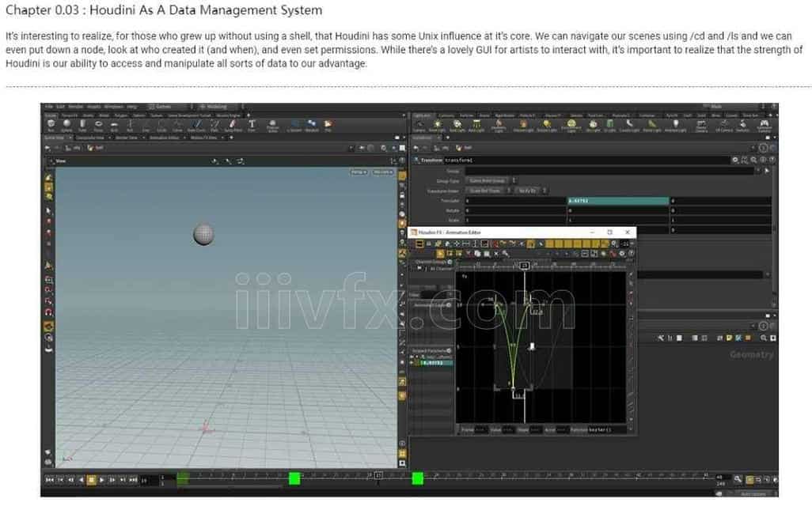Screen dimensions: 812x510
Task: Click the stop button in the playbar
Action: 91,480
